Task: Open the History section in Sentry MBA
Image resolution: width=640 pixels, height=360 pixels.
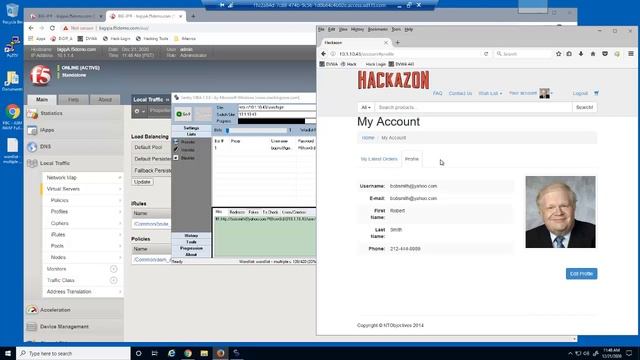Action: (x=191, y=236)
